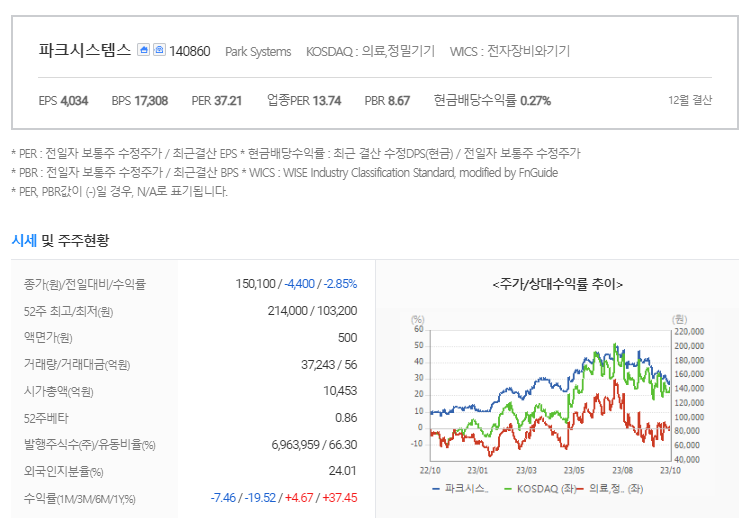
Task: Select the 12월 결산 label
Action: (x=690, y=100)
